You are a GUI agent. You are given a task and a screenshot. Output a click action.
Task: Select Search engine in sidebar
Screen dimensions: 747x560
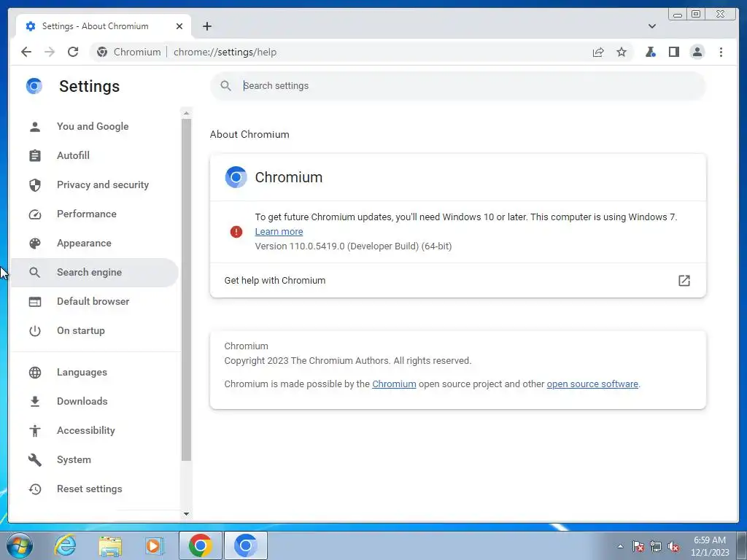tap(94, 273)
